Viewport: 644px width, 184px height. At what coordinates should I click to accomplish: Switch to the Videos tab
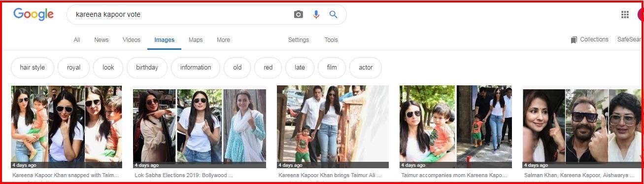pos(132,40)
